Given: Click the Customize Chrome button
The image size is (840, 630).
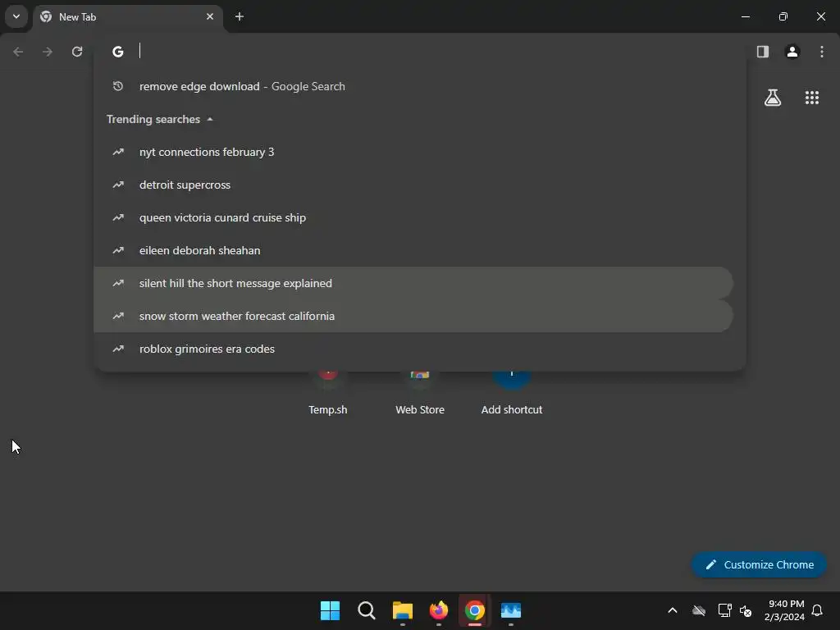Looking at the screenshot, I should point(759,564).
